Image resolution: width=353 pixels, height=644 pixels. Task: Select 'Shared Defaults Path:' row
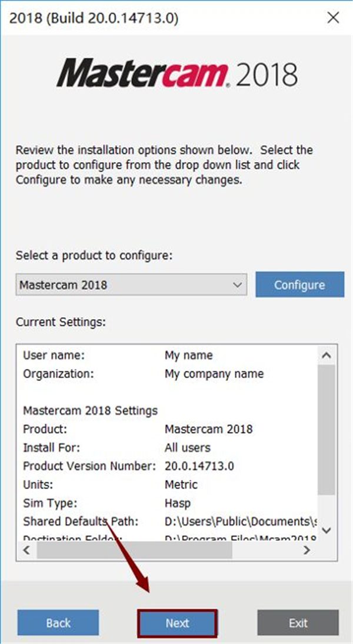[168, 521]
